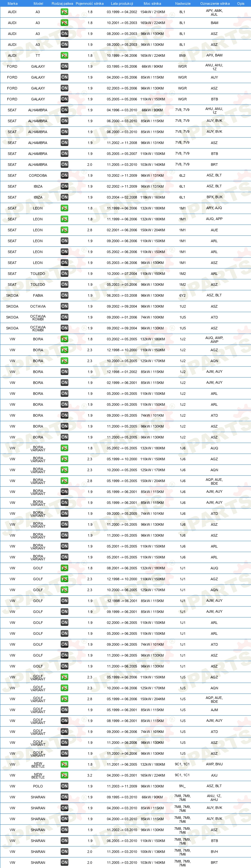
Task: Click the 100kW / 136KM power value
Action: click(x=152, y=852)
